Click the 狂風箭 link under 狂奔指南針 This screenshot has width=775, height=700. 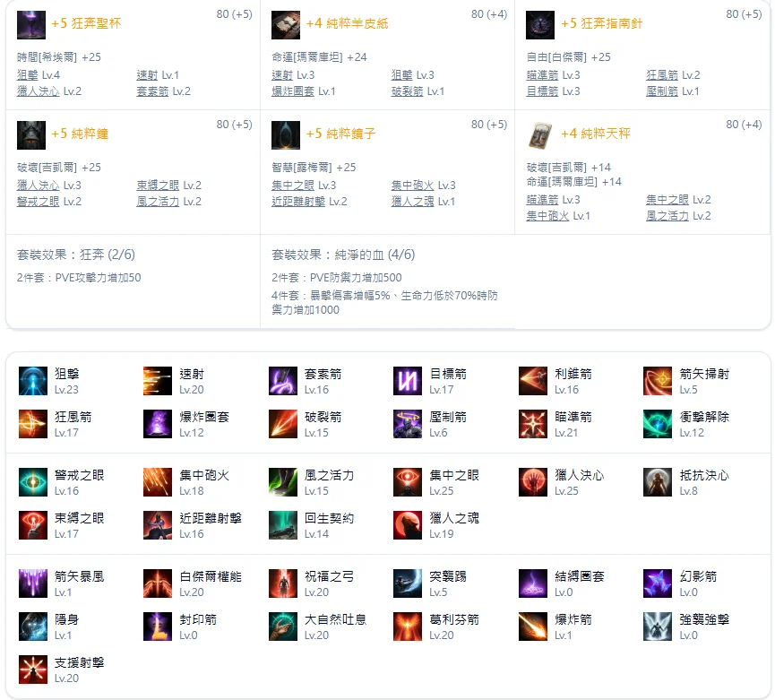[x=662, y=75]
